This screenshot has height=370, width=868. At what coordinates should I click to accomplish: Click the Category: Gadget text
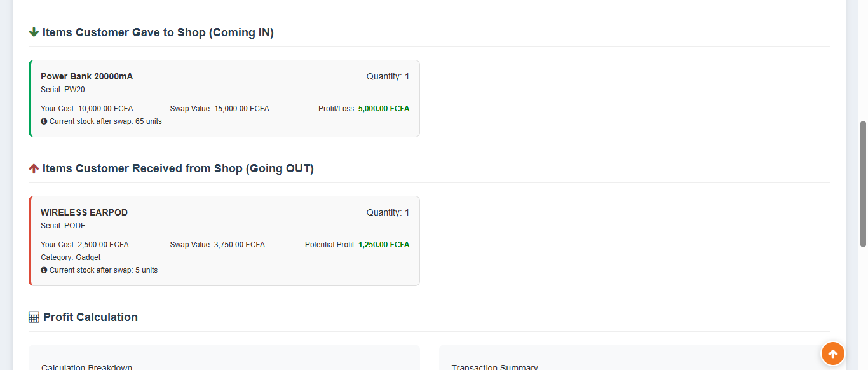71,257
